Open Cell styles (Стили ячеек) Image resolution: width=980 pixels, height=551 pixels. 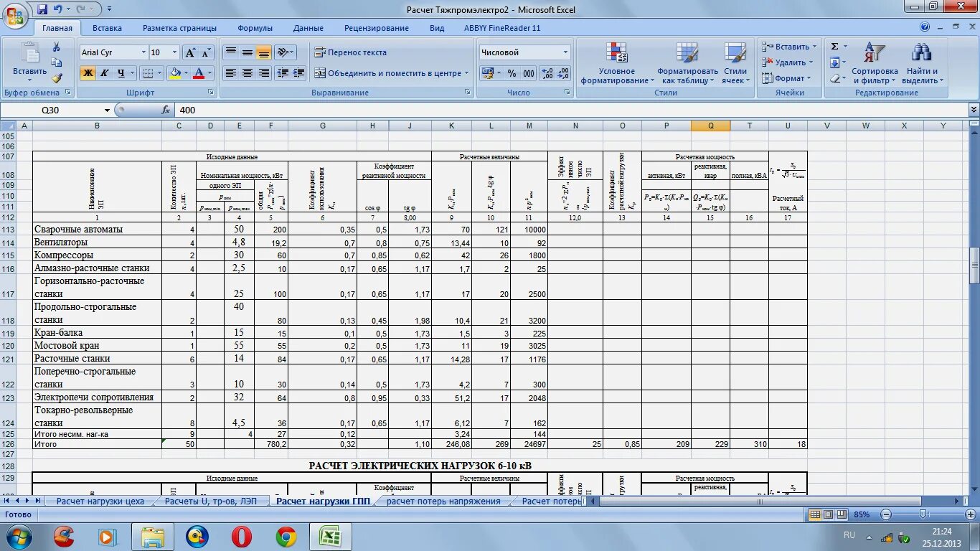(x=735, y=63)
